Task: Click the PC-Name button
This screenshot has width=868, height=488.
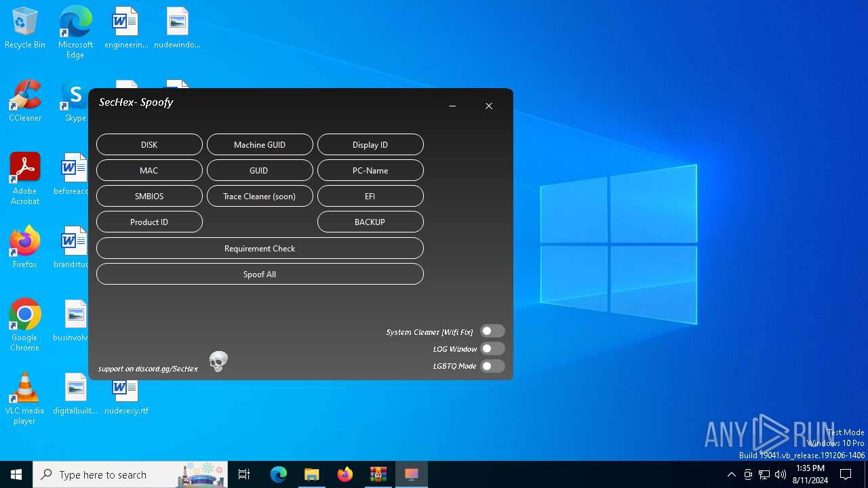Action: pos(370,170)
